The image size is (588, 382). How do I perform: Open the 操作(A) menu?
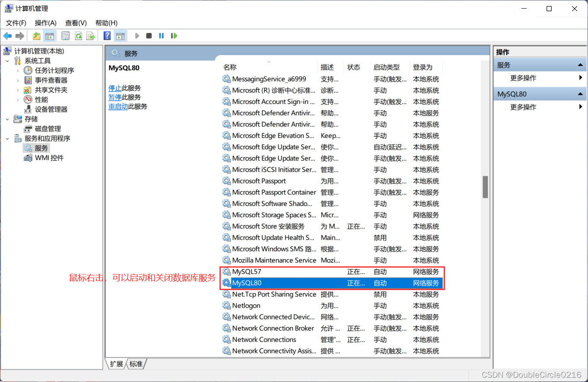(x=46, y=23)
